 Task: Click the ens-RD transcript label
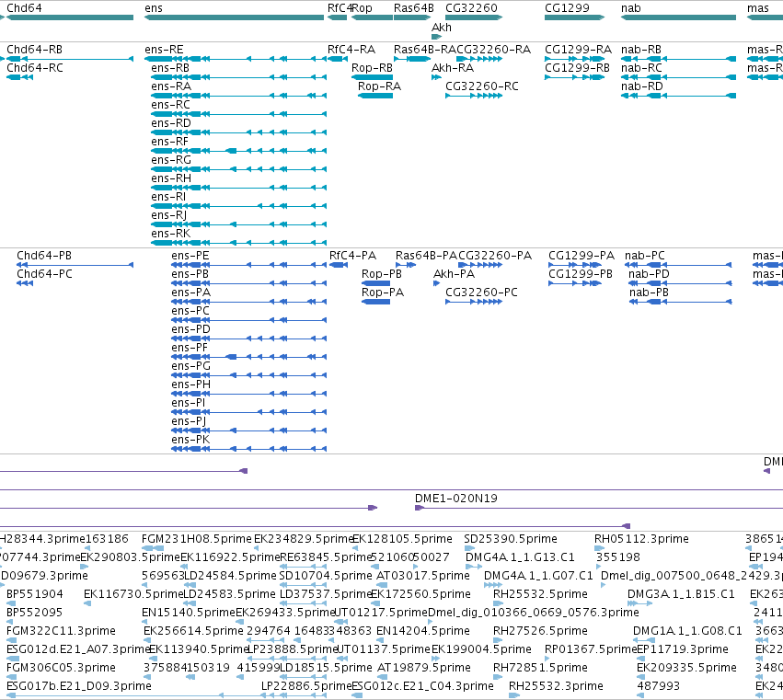point(171,123)
